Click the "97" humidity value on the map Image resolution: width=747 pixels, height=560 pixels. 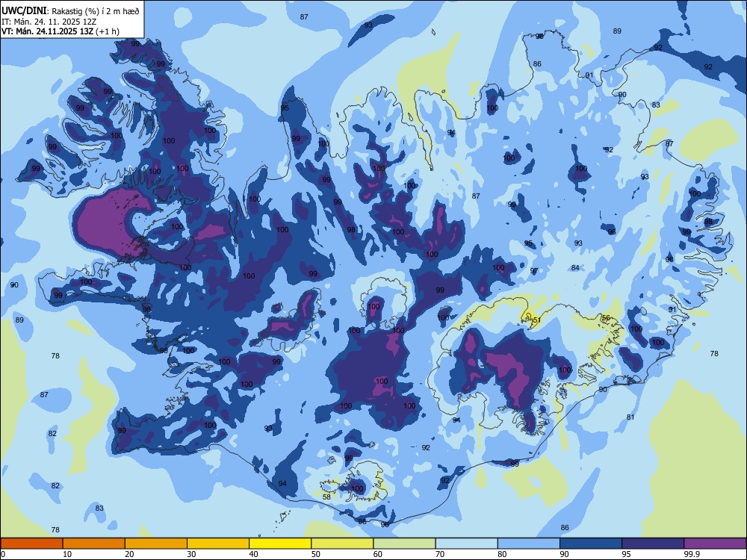pyautogui.click(x=534, y=270)
